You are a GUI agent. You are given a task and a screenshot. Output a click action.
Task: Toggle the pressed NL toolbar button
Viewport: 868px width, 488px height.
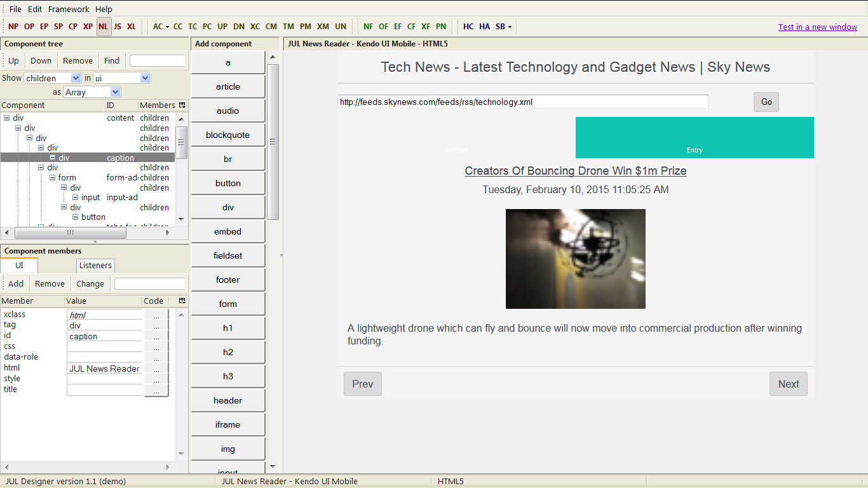point(102,27)
